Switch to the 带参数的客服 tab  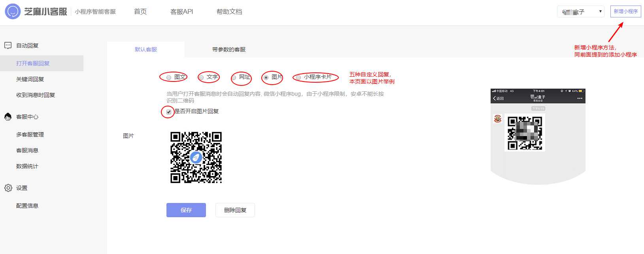pos(229,49)
